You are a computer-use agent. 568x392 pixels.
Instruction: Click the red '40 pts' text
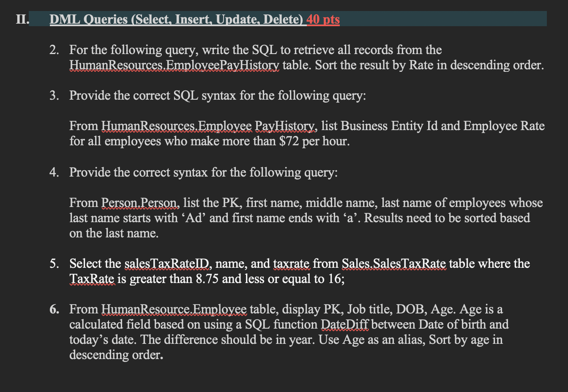[323, 19]
